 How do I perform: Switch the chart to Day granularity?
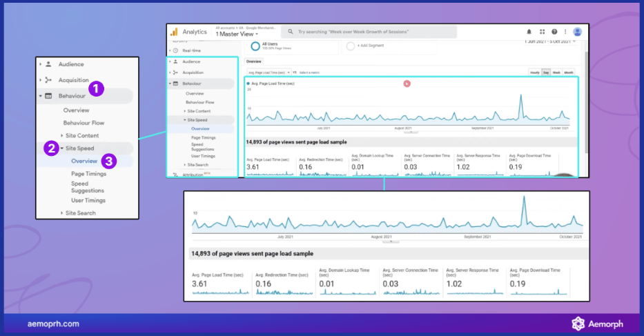(546, 72)
